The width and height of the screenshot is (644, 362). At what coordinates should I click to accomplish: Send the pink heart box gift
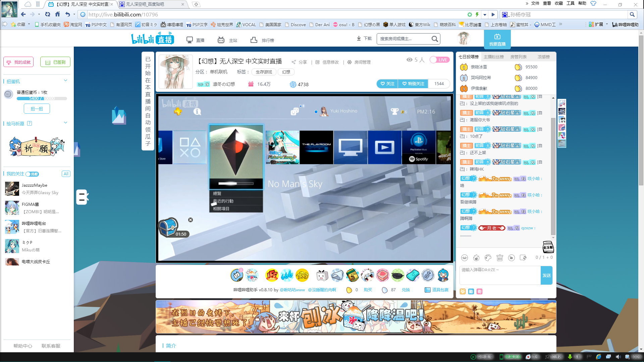point(382,276)
